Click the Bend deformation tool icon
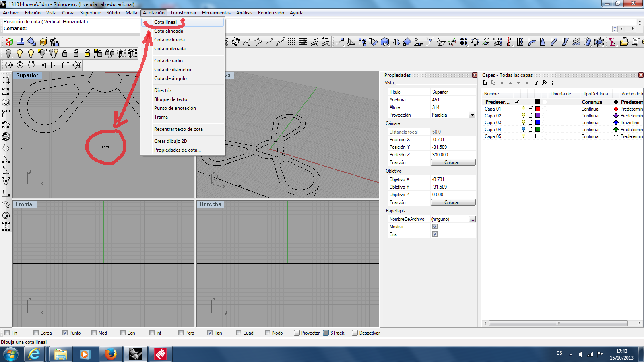644x362 pixels. [x=531, y=42]
